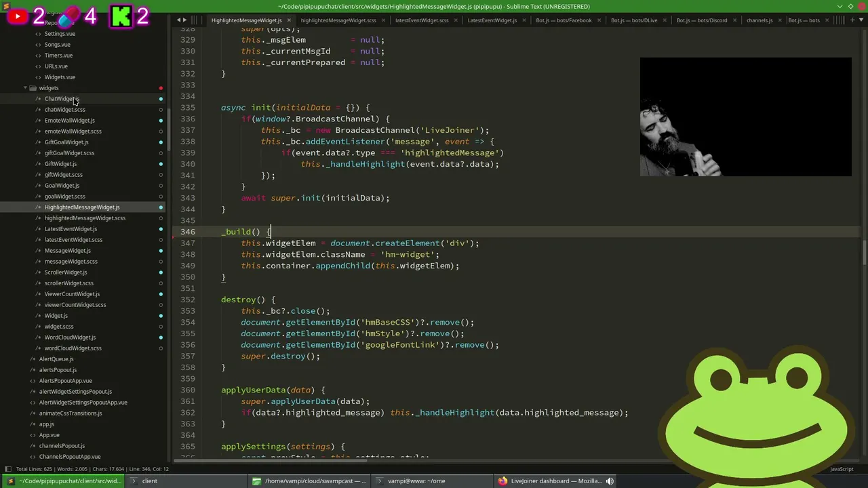Close the Bot.js — bots/Facebook tab
This screenshot has height=488, width=868.
599,20
